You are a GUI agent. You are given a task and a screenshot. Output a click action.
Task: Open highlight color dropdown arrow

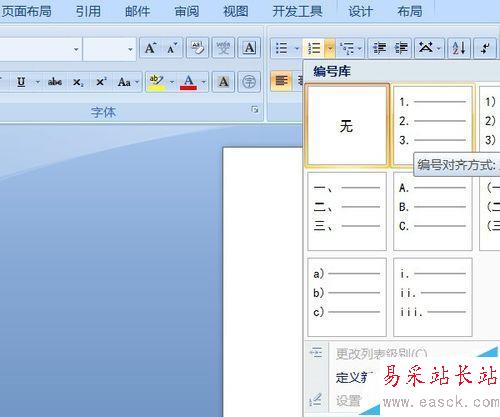point(172,82)
